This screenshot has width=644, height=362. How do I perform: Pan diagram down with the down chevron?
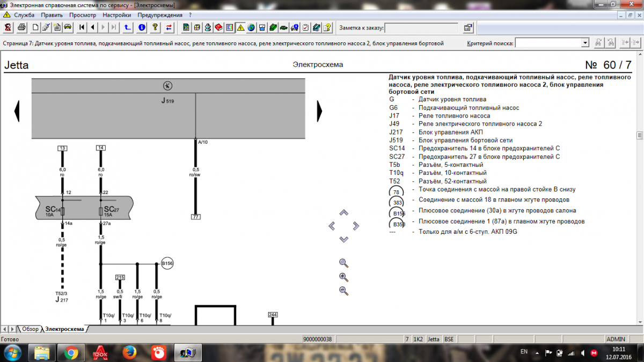click(x=344, y=239)
